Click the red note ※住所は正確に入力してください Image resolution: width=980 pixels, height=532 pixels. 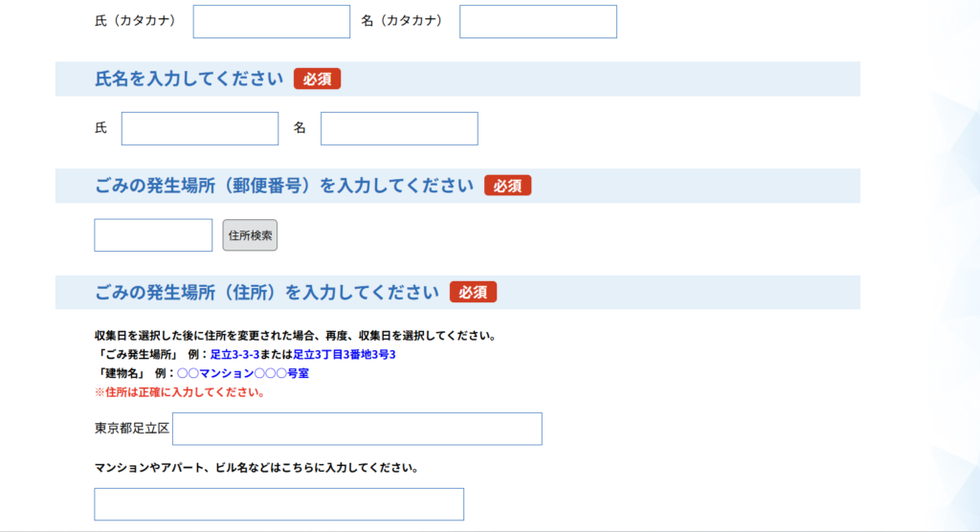click(179, 392)
